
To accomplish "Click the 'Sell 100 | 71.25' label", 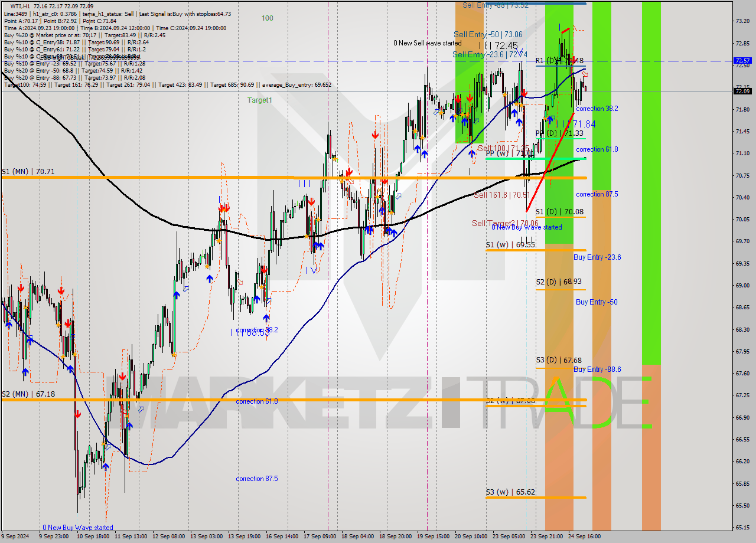I will (x=503, y=148).
